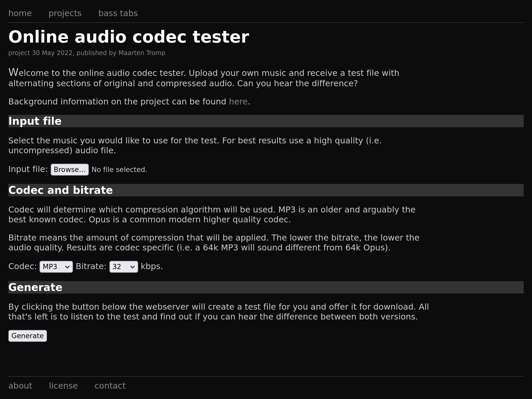This screenshot has width=532, height=399.
Task: Click the project date and author byline
Action: tap(87, 53)
